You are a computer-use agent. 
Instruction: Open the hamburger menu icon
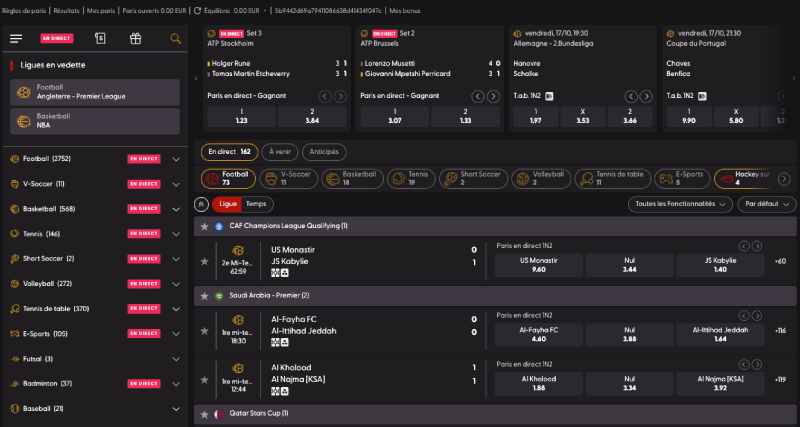pos(16,39)
